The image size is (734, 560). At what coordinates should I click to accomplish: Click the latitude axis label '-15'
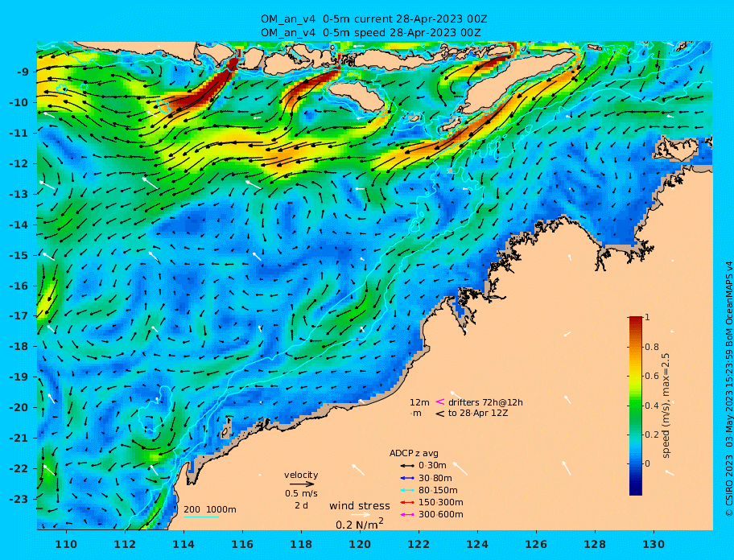19,255
